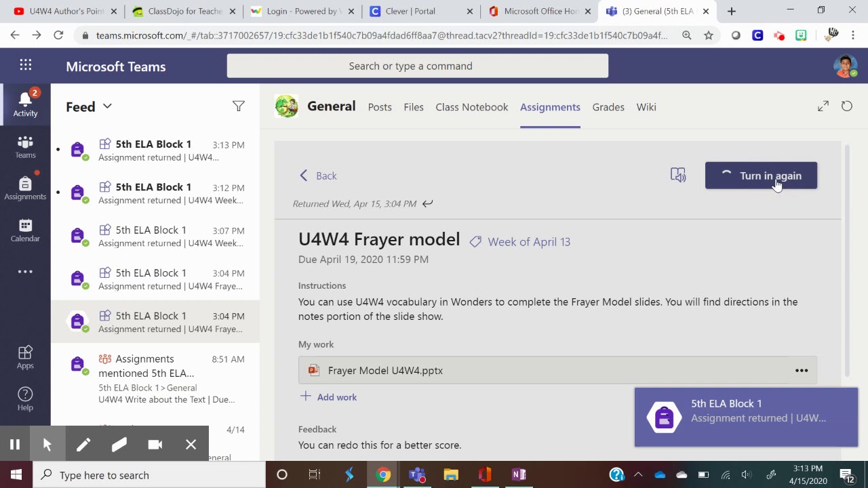Open the app launcher waffle icon

point(26,65)
